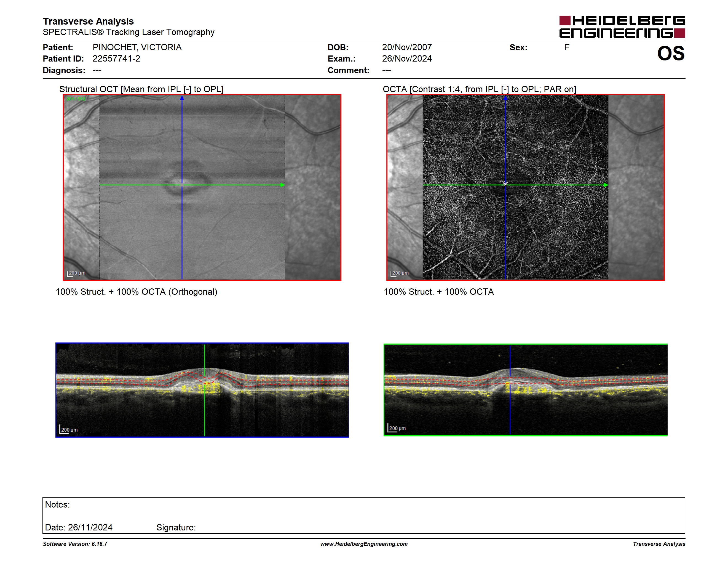Click the Heidelberg Engineering logo
This screenshot has height=563, width=728.
coord(622,27)
